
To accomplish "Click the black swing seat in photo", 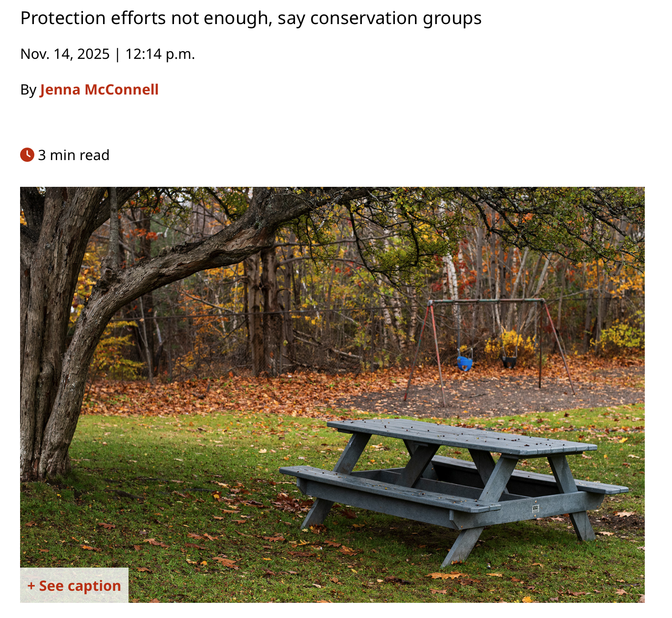I will pos(509,361).
